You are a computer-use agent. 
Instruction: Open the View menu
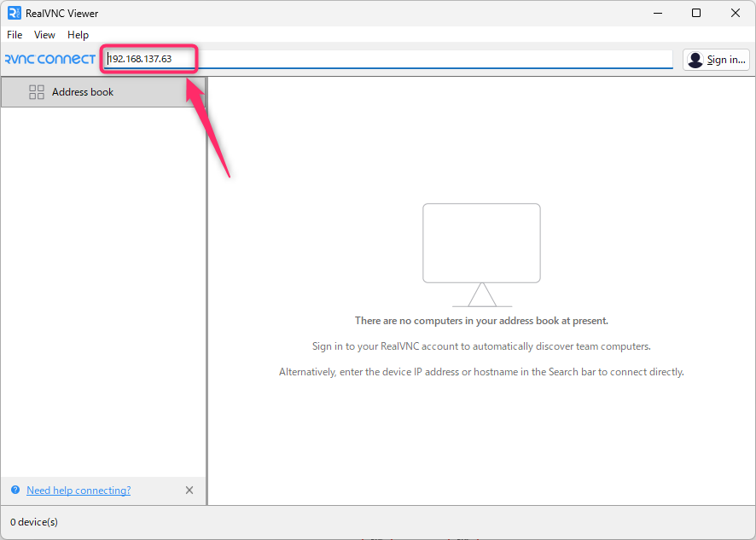tap(44, 35)
